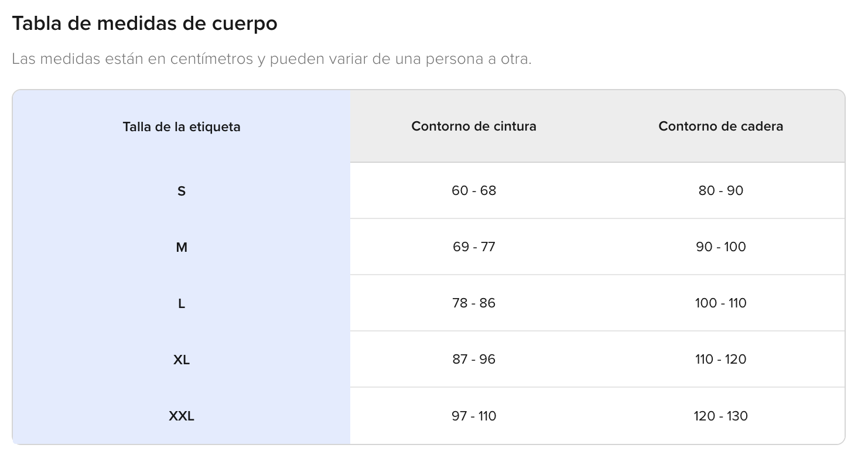Click the 110 - 120 hip measurement
This screenshot has height=472, width=868.
tap(720, 359)
